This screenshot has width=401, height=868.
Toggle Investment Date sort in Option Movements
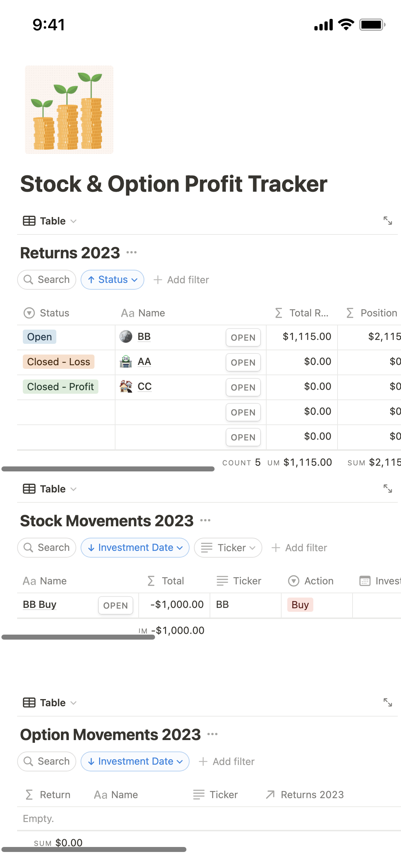tap(135, 761)
